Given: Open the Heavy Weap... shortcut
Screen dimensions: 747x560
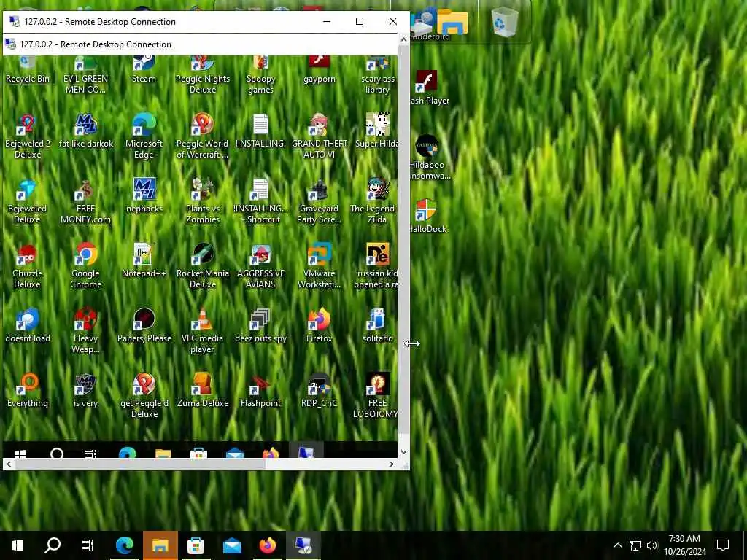Looking at the screenshot, I should 86,332.
